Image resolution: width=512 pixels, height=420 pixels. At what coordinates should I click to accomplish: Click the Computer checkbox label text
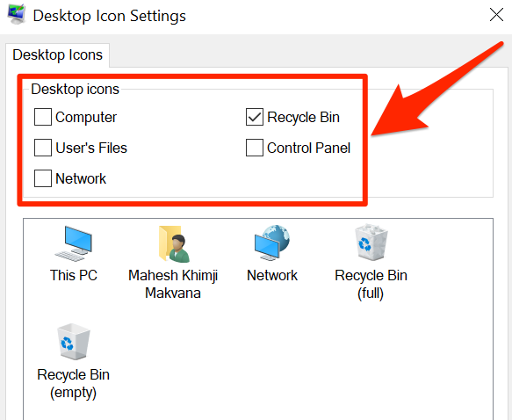[x=86, y=117]
